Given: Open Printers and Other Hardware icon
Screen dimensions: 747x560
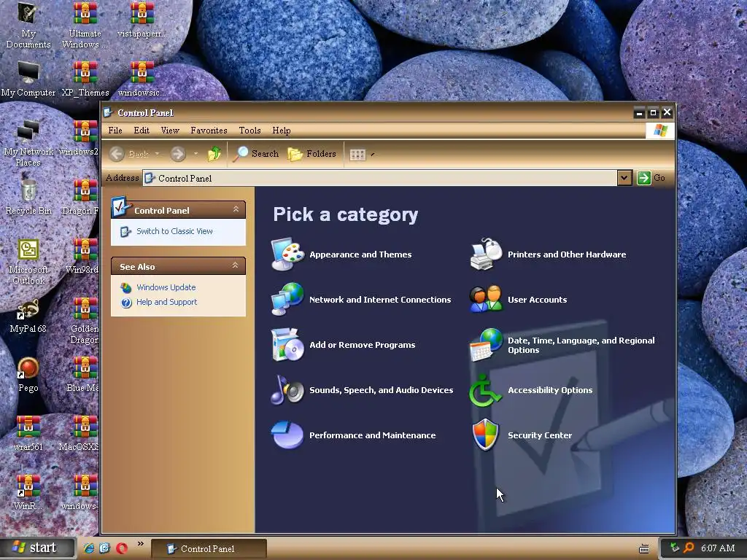Looking at the screenshot, I should [486, 254].
